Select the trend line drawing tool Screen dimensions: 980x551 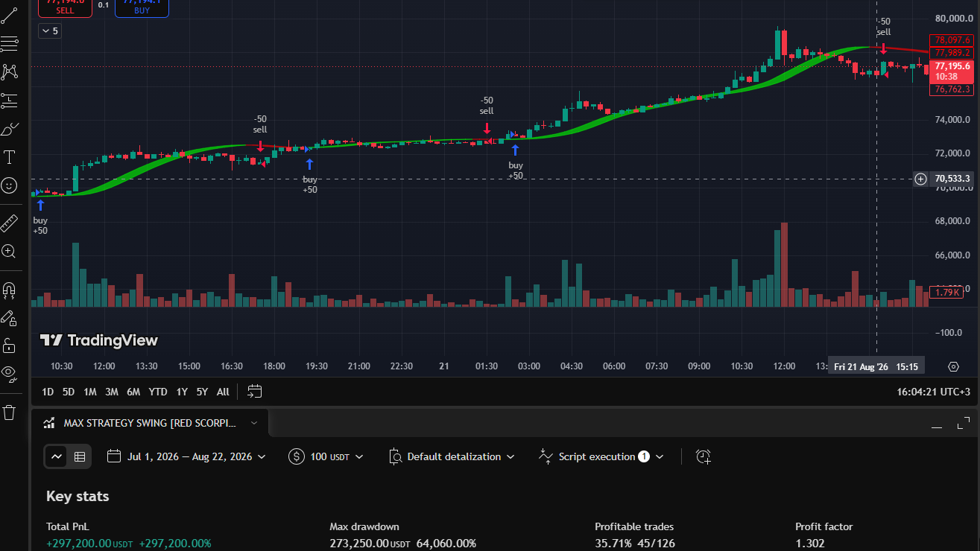(9, 15)
